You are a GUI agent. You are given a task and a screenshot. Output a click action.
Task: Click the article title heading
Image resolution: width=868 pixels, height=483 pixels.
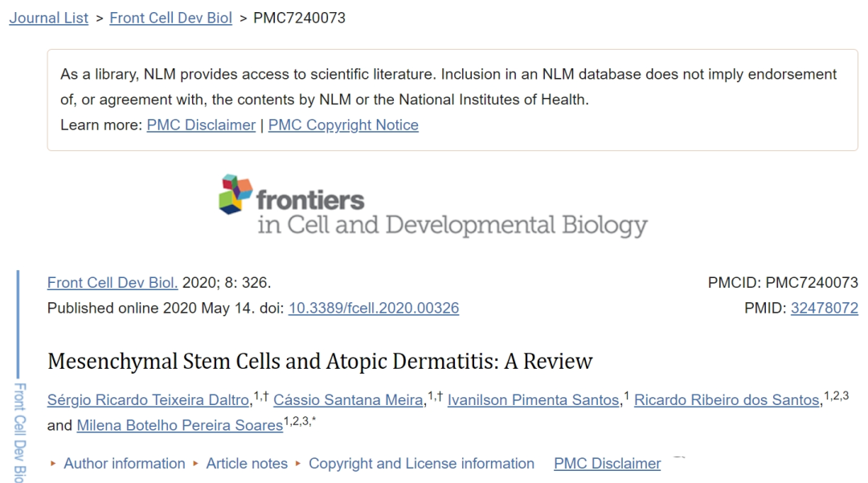tap(320, 362)
